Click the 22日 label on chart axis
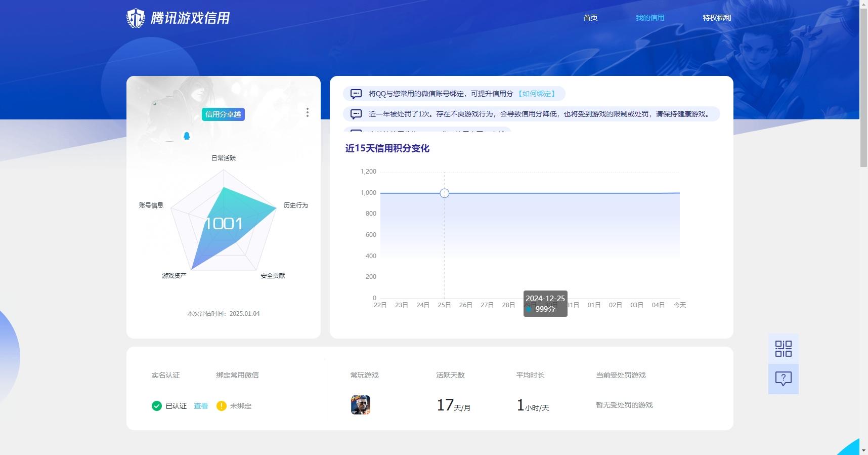This screenshot has width=868, height=455. tap(380, 305)
